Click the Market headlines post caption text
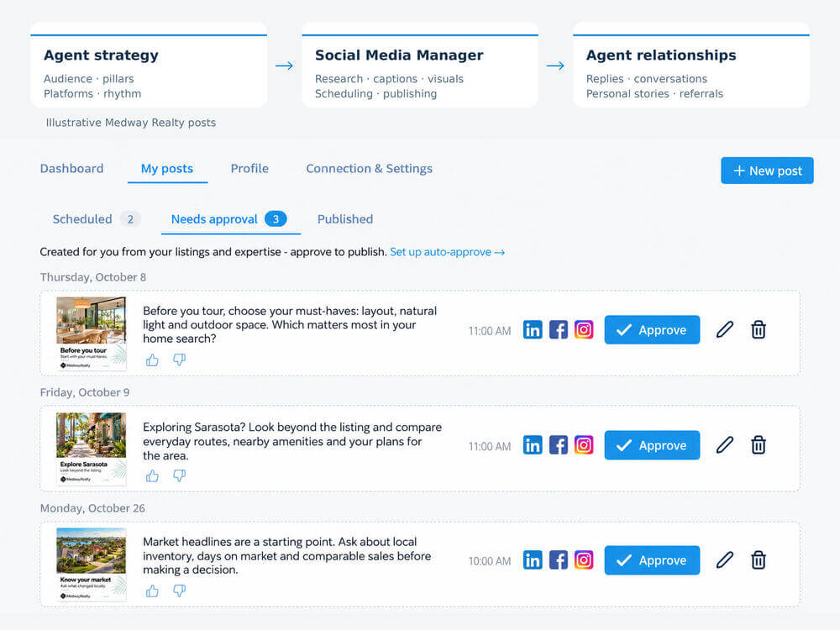Viewport: 840px width, 630px height. [x=286, y=555]
